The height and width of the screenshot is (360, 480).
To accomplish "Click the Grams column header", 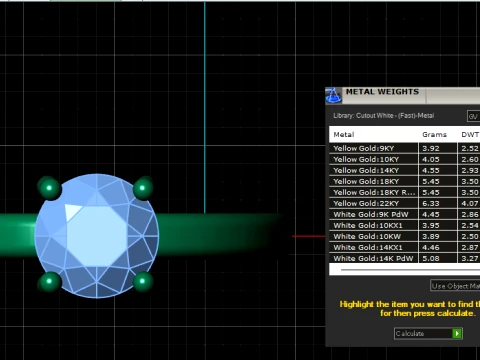I will coord(434,135).
